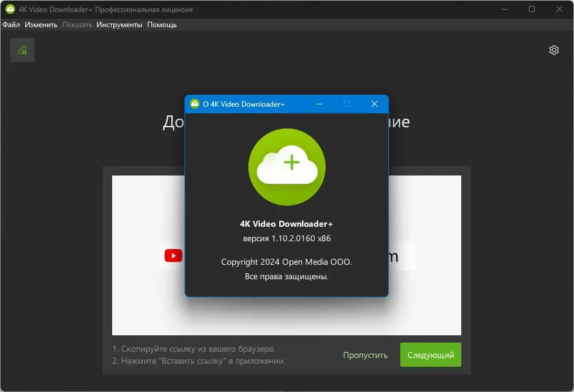Click the Пропустить link
Viewport: 574px width, 392px height.
[x=365, y=355]
